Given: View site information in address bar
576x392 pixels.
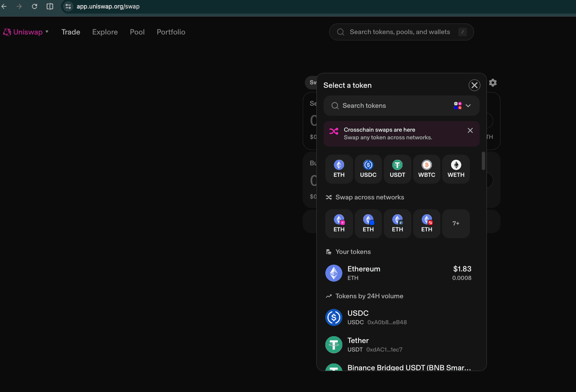Looking at the screenshot, I should coord(68,6).
